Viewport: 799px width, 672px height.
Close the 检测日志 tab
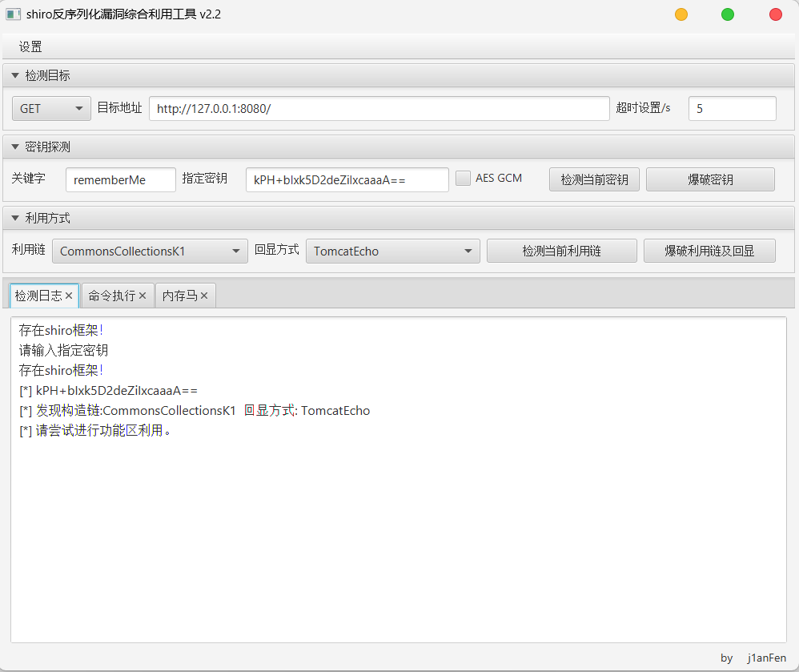[x=69, y=296]
